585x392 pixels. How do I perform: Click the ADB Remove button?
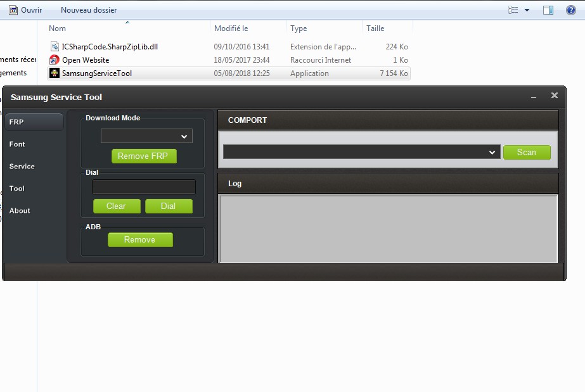pos(140,239)
